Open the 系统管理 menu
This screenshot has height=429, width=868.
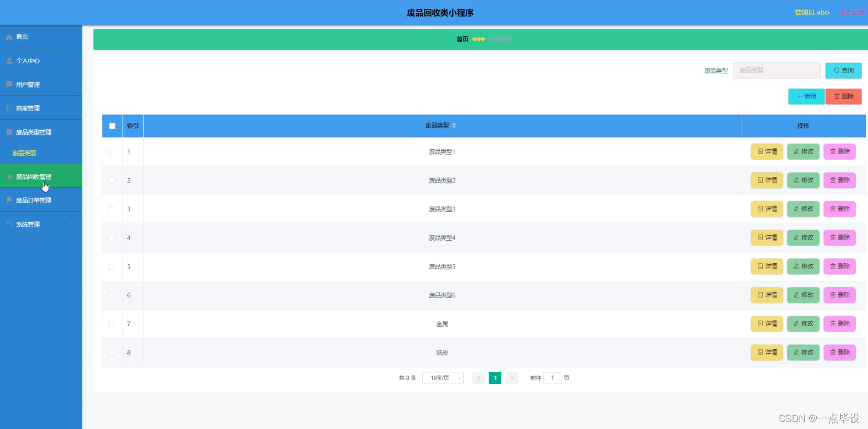pyautogui.click(x=41, y=224)
